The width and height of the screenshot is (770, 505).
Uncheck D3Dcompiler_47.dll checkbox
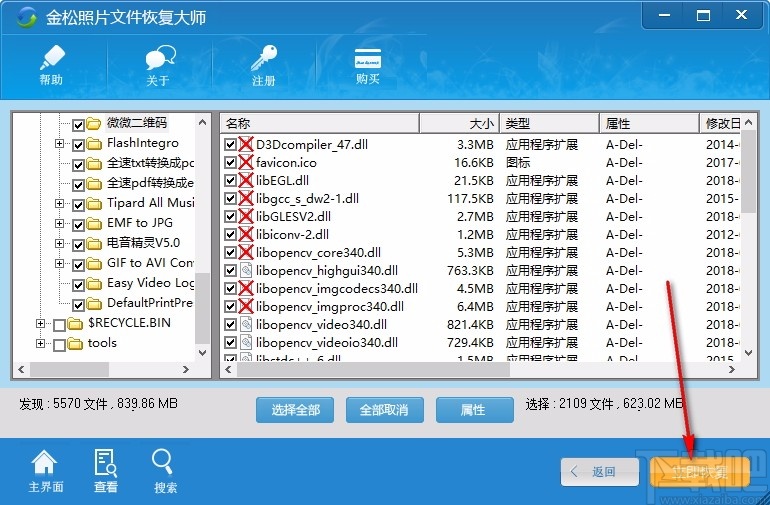pyautogui.click(x=230, y=144)
